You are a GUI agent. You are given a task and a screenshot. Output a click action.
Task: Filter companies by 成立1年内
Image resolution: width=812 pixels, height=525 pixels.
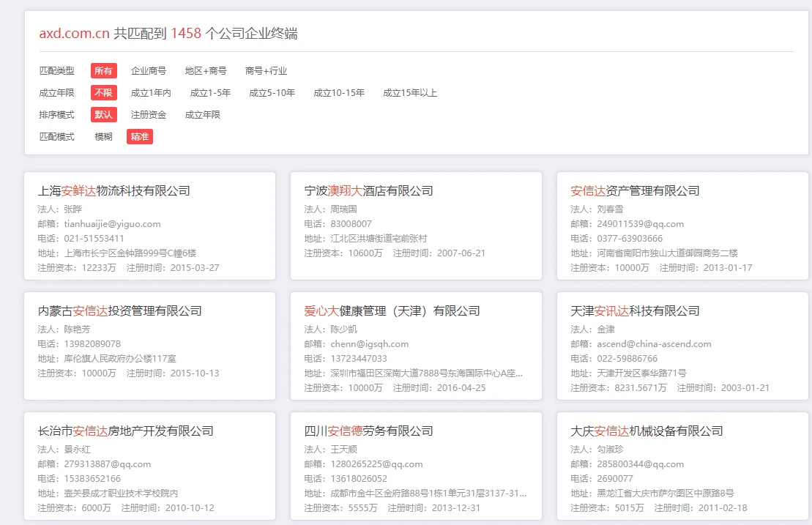click(x=151, y=93)
